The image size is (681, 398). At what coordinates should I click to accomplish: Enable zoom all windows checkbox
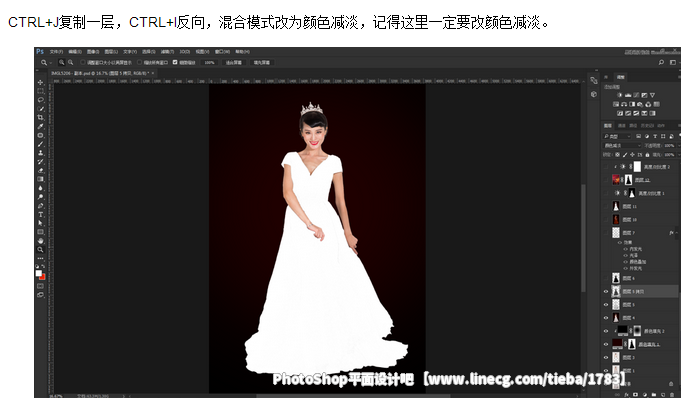[x=139, y=63]
